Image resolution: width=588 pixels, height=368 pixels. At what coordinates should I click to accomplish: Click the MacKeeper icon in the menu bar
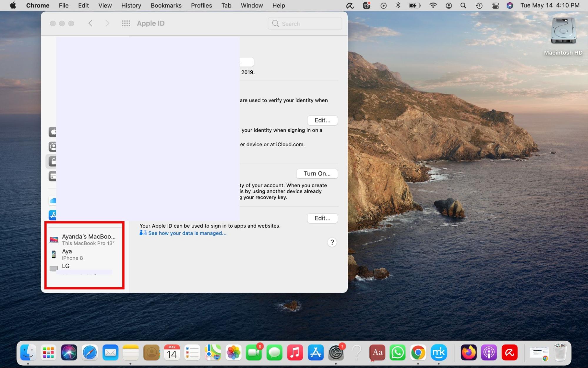(367, 5)
